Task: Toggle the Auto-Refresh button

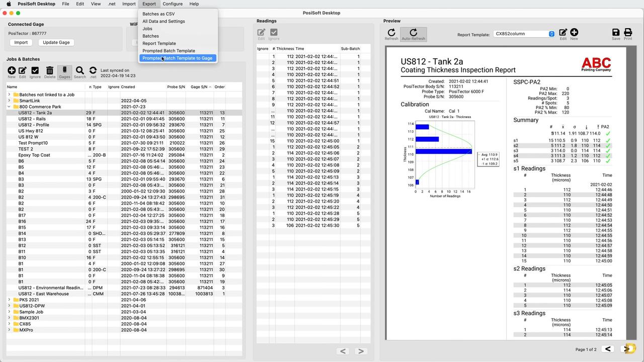Action: [413, 34]
